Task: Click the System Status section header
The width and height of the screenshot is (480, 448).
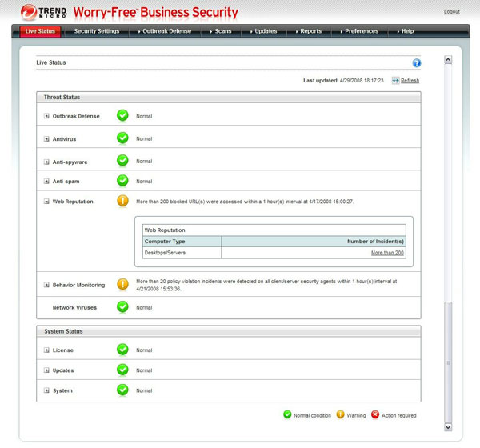Action: tap(229, 331)
